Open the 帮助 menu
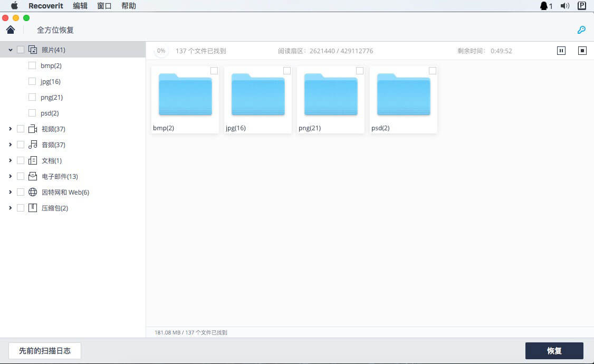 [128, 6]
